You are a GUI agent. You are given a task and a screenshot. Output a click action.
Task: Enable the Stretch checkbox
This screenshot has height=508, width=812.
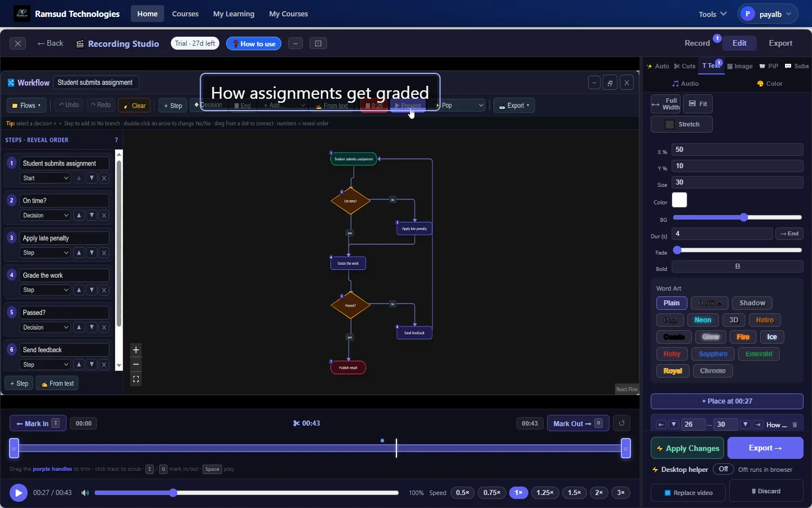(x=670, y=124)
